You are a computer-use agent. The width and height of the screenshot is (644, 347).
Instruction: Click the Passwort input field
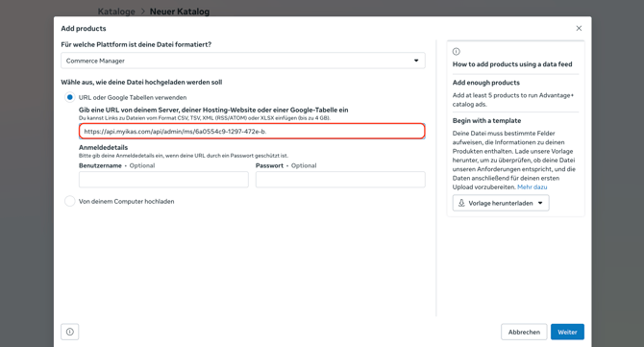click(x=340, y=180)
